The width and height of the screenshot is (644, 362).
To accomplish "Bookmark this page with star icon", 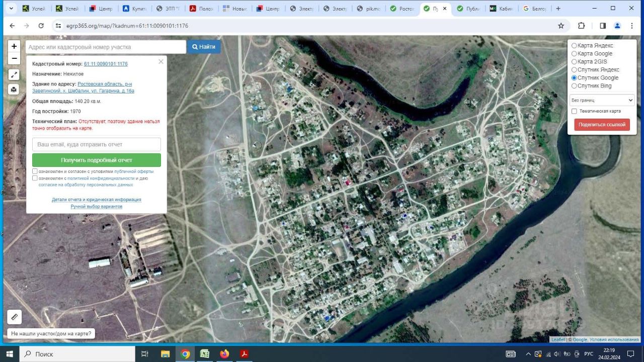I will [561, 26].
